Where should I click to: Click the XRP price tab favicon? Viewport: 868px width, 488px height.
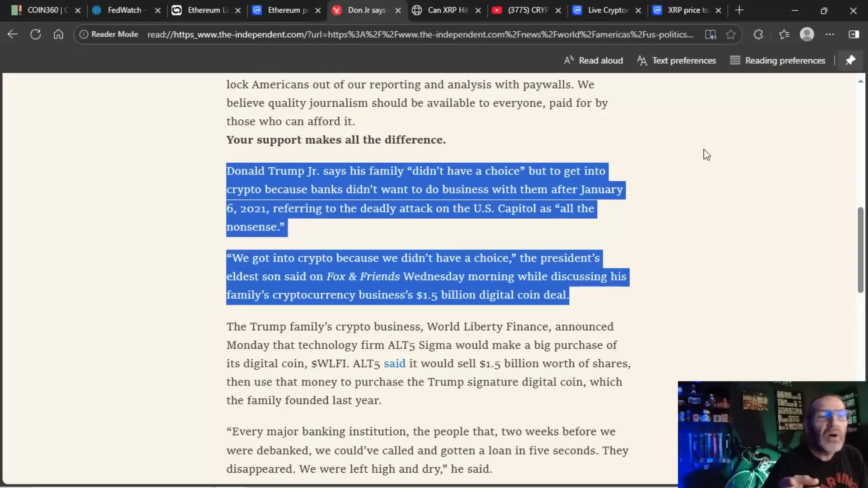pyautogui.click(x=657, y=10)
